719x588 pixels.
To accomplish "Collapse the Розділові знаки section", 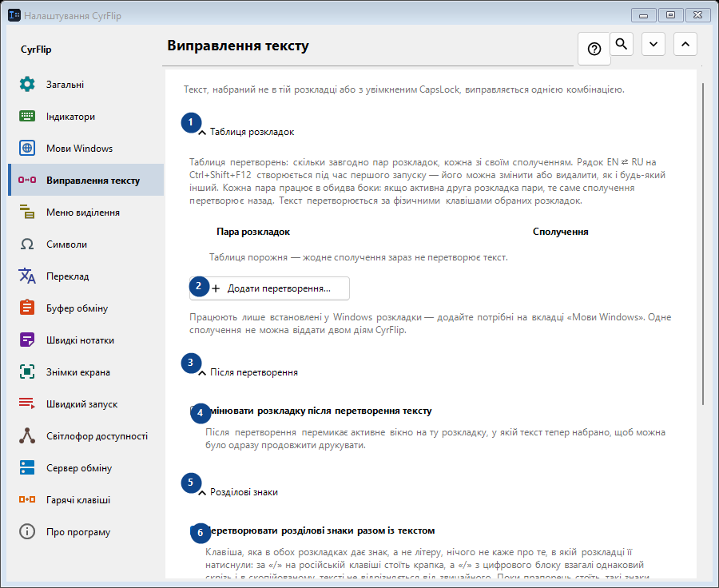I will tap(202, 493).
